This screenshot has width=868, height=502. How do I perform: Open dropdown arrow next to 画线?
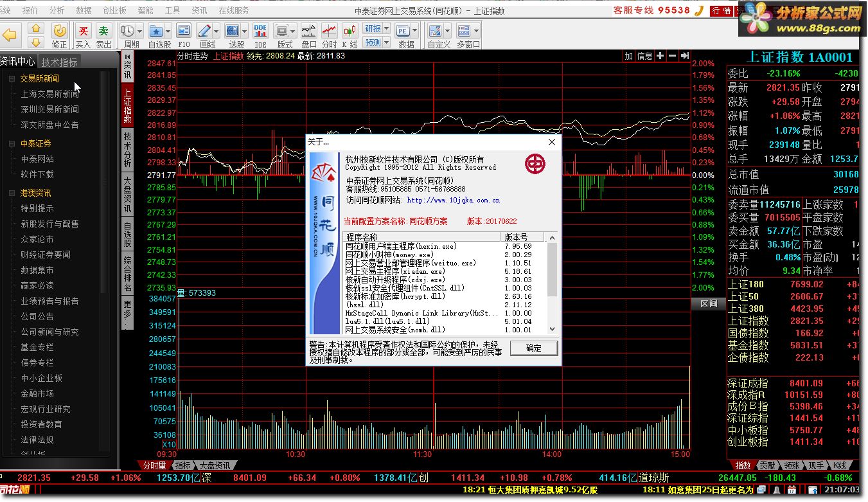tap(217, 31)
